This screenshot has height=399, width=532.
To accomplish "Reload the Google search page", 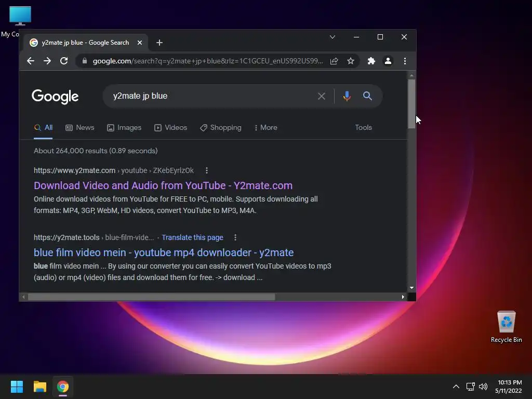I will (64, 61).
